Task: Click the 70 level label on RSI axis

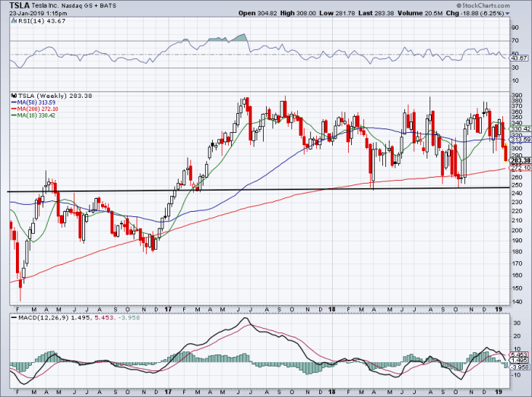Action: [x=515, y=41]
